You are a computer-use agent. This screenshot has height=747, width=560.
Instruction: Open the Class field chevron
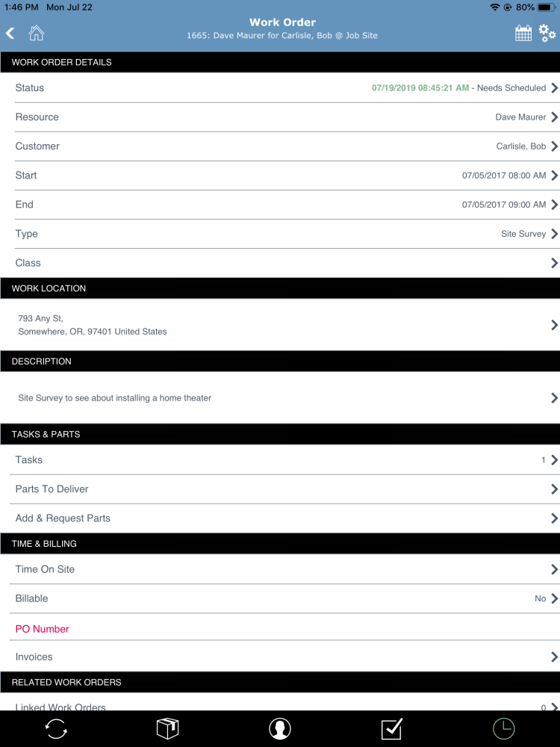(x=553, y=262)
